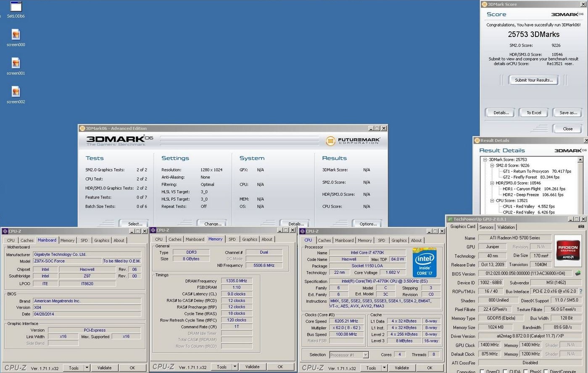This screenshot has height=373, width=588.
Task: Click the CPU-Z Mainboard window title icon
Action: [5, 231]
